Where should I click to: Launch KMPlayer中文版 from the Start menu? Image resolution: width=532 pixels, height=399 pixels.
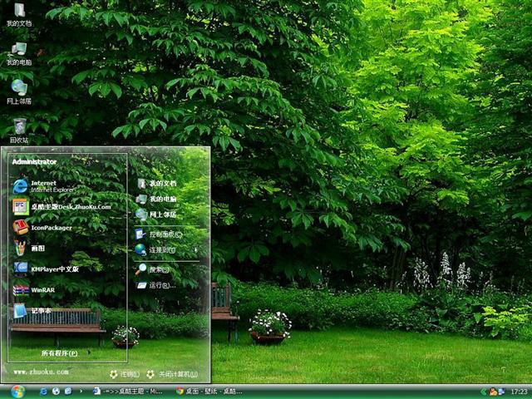46,269
